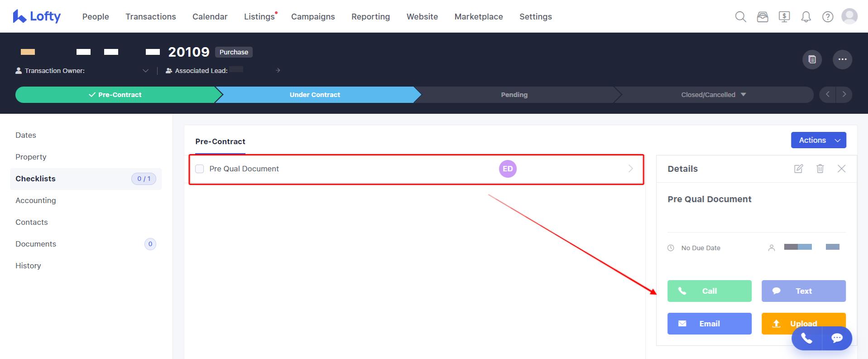868x359 pixels.
Task: Close the Details panel
Action: (841, 169)
